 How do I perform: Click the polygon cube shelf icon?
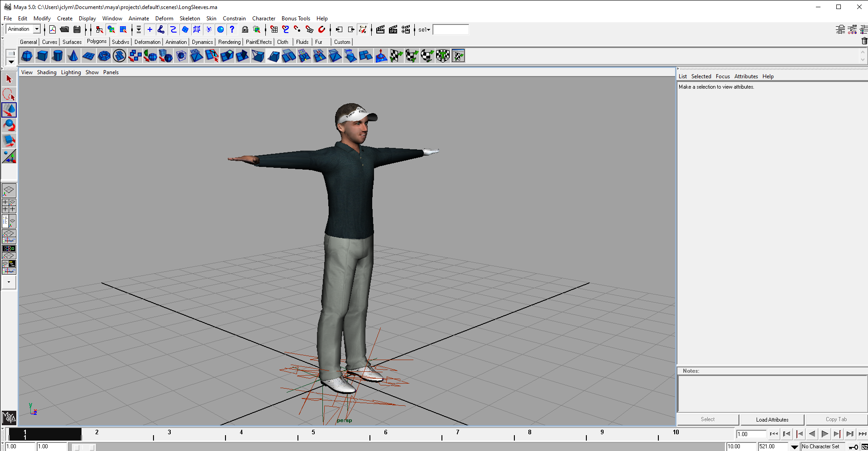pyautogui.click(x=42, y=56)
